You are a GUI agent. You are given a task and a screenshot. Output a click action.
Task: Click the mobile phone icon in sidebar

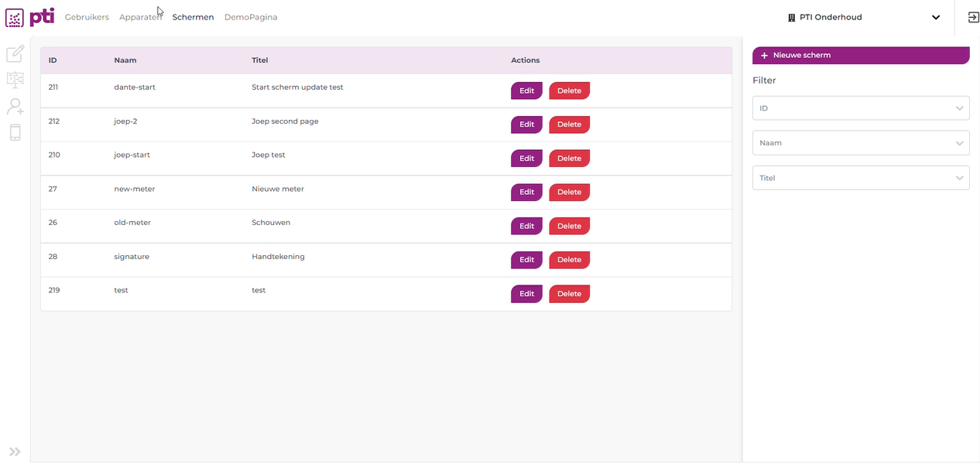click(x=15, y=132)
